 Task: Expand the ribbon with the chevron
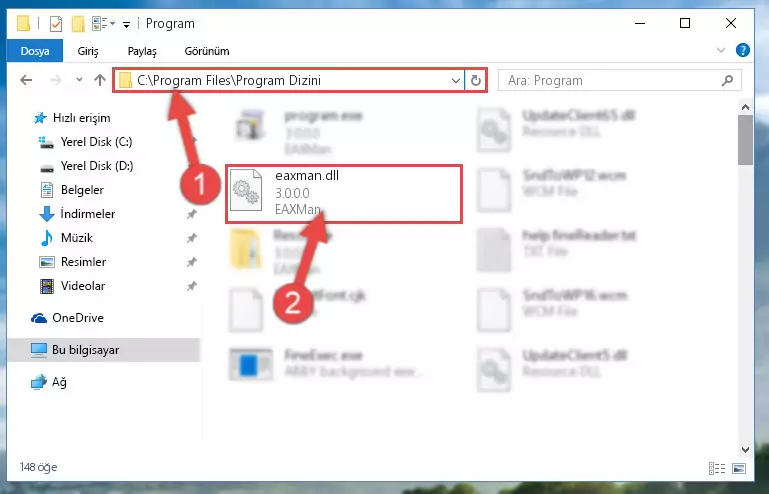click(721, 50)
